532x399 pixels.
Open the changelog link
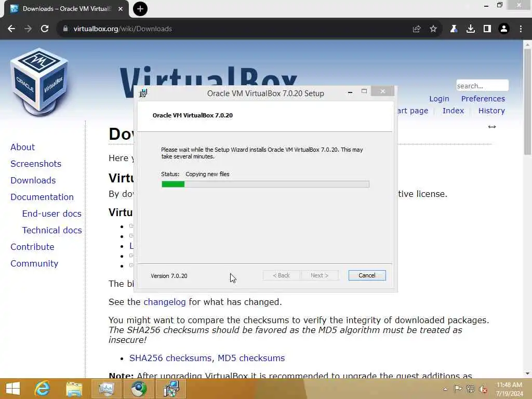(165, 302)
